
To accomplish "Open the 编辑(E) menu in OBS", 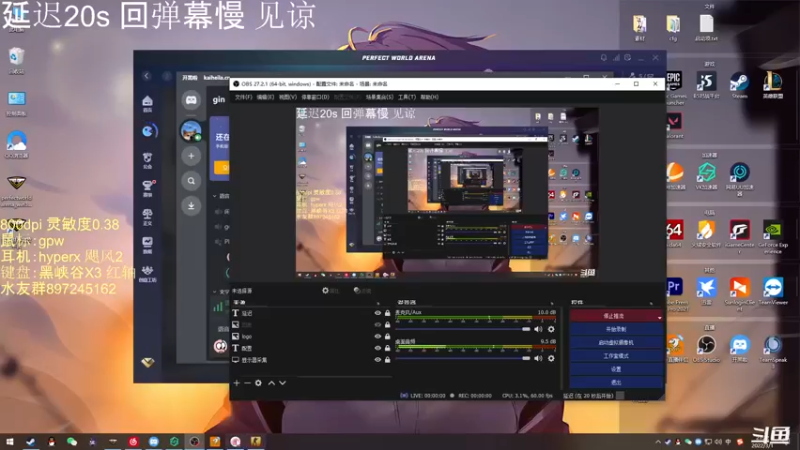I will click(265, 97).
